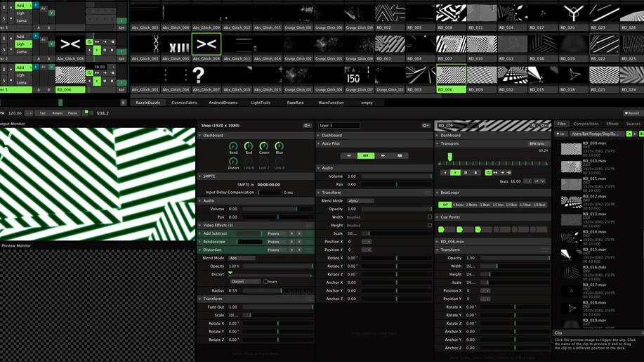Screen dimensions: 644x362
Task: Select Auto Pilot random button
Action: tap(400, 156)
